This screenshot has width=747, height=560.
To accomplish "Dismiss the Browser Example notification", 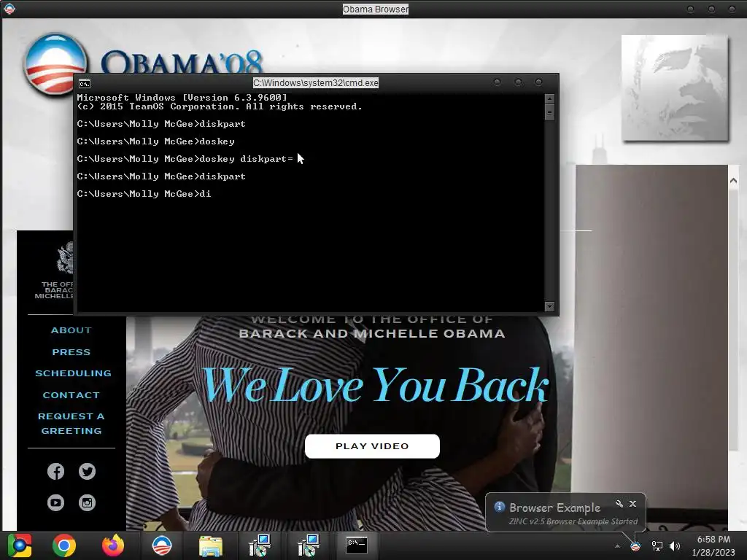I will point(632,503).
